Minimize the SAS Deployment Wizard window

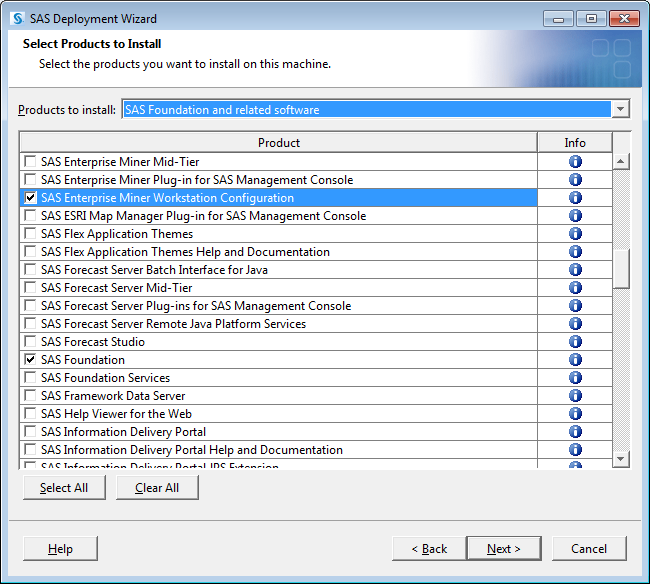(x=558, y=19)
